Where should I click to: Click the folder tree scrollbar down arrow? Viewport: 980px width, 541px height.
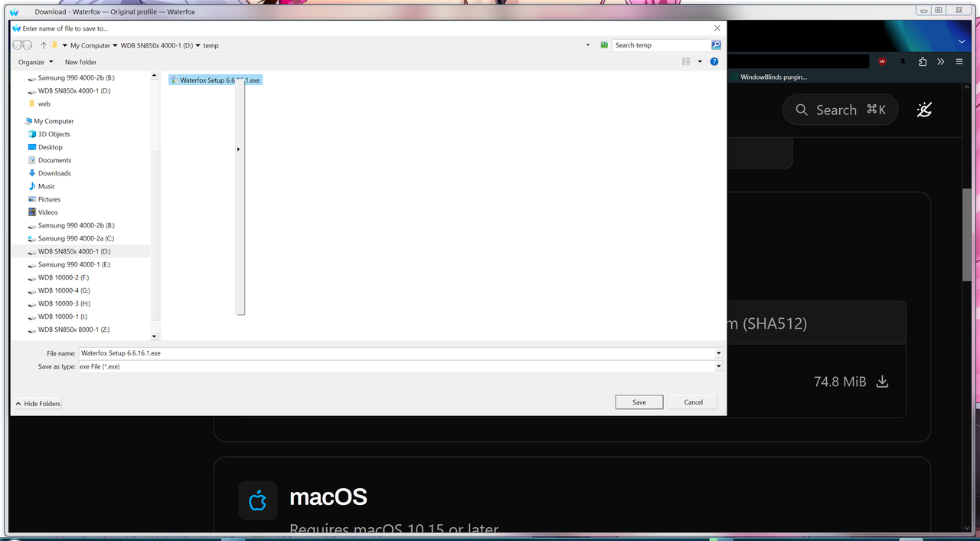154,336
